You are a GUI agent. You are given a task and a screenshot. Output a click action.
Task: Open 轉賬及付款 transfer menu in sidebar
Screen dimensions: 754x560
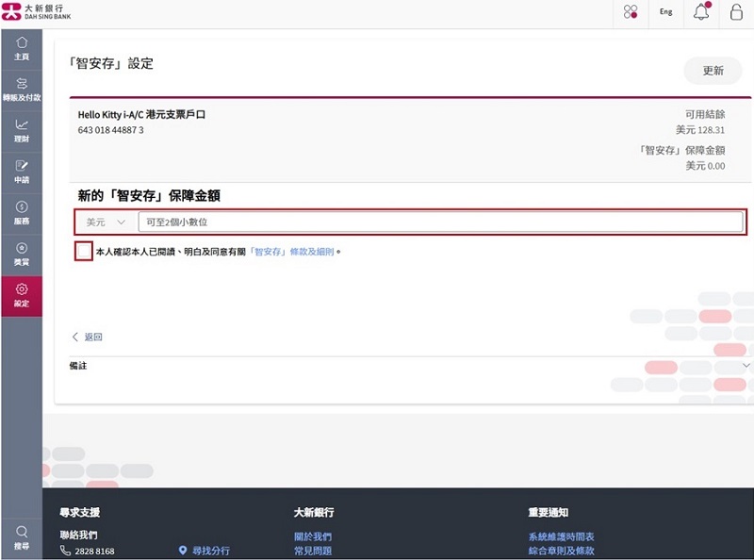pyautogui.click(x=22, y=90)
